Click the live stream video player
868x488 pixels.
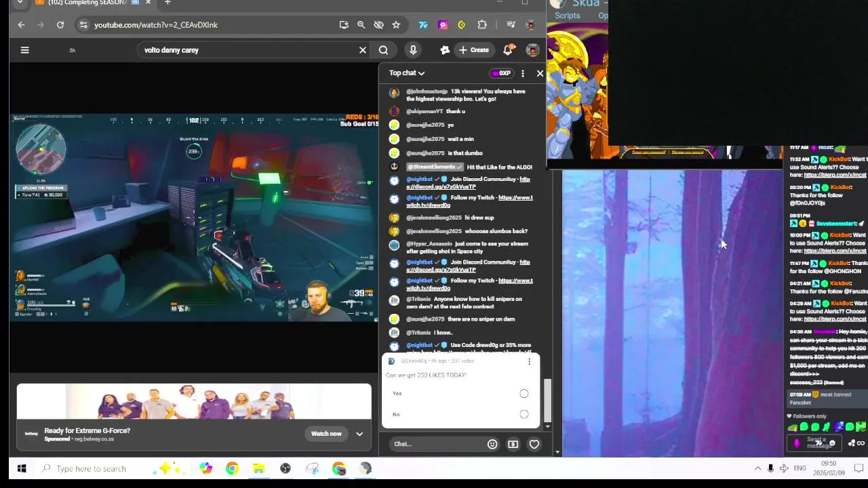(194, 217)
